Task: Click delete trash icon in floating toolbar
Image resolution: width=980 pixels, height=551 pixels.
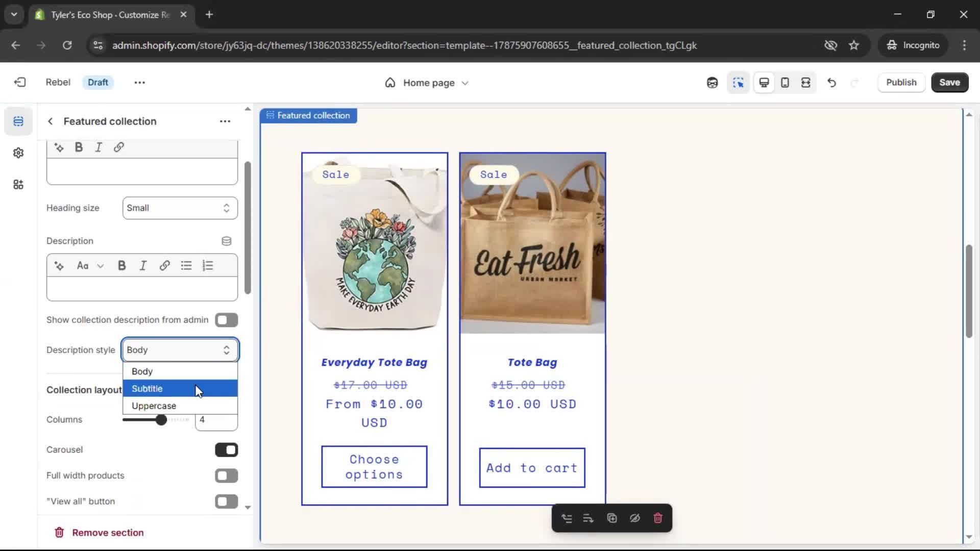Action: click(657, 518)
